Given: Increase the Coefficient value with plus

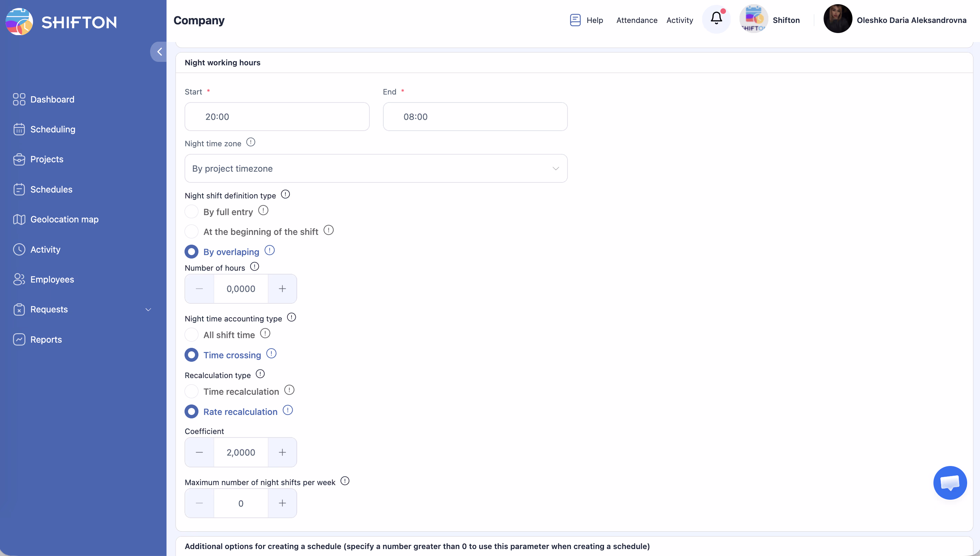Looking at the screenshot, I should click(282, 452).
